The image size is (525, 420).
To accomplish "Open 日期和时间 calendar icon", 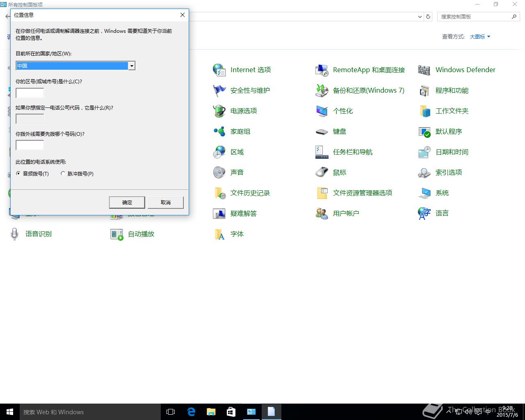I will coord(424,152).
